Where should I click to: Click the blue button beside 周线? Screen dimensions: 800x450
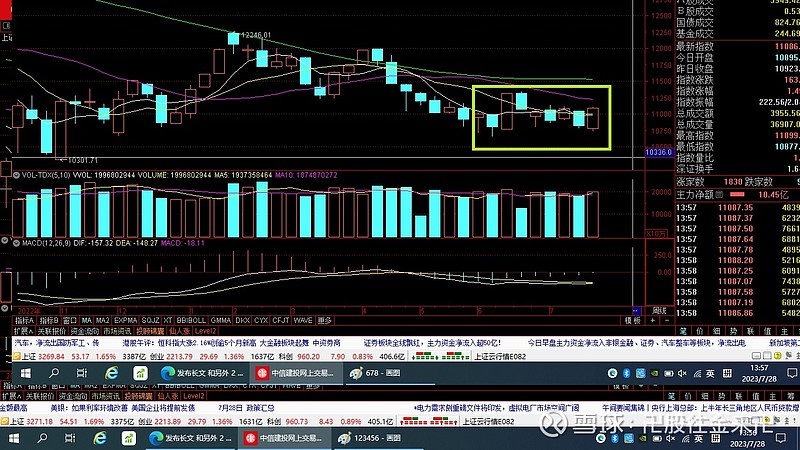click(636, 310)
